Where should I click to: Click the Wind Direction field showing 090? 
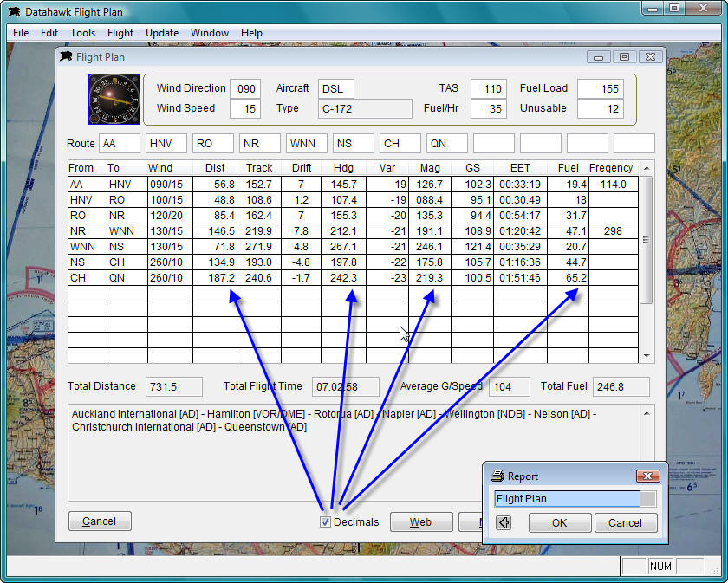pos(245,88)
